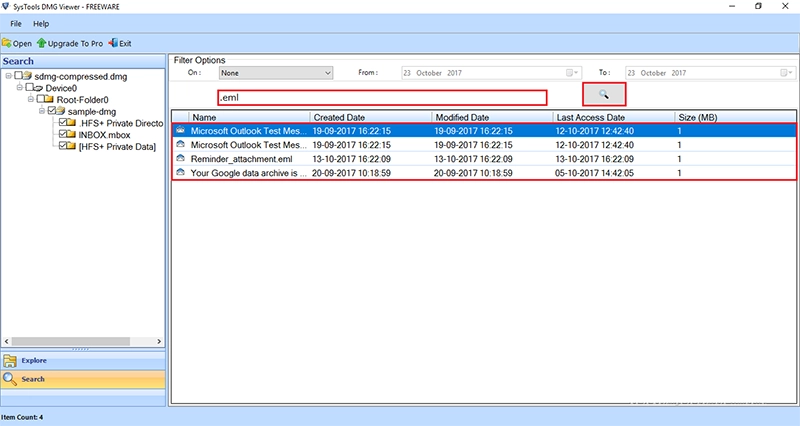Click the Open folder icon in toolbar

point(7,43)
